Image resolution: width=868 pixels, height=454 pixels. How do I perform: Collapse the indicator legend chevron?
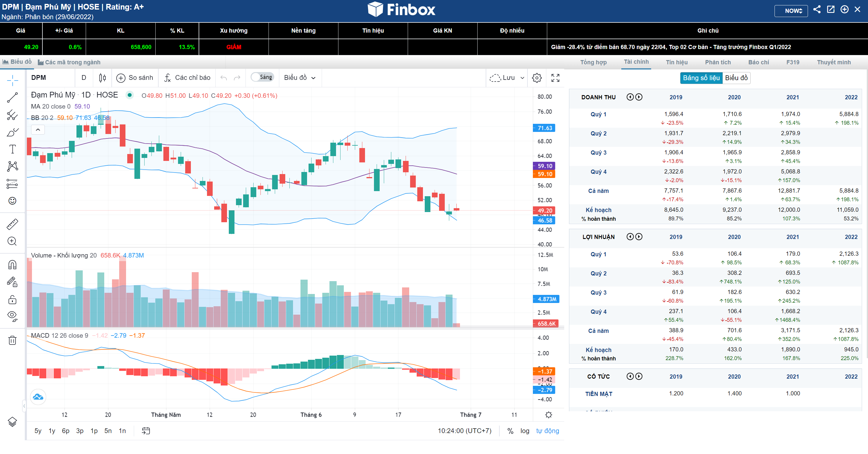(38, 130)
